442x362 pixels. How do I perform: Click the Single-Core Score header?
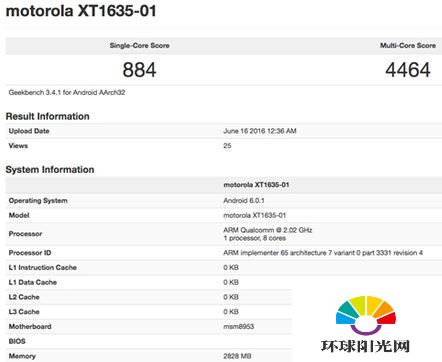[139, 45]
